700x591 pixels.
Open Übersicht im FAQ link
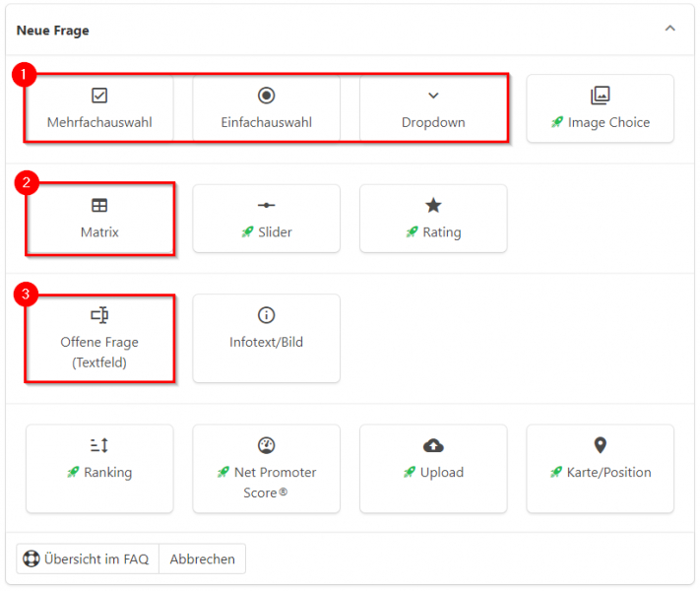coord(88,558)
